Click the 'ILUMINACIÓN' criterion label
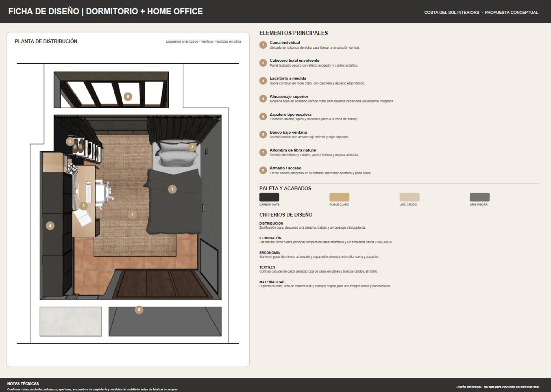Image resolution: width=551 pixels, height=392 pixels. click(270, 238)
